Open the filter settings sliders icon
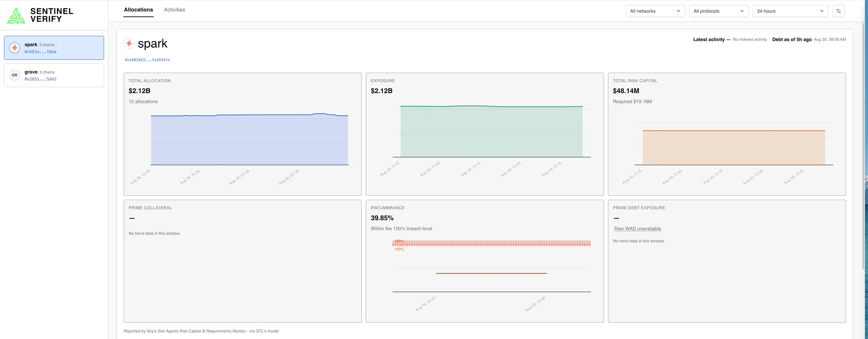Viewport: 868px width, 339px height. click(x=839, y=11)
